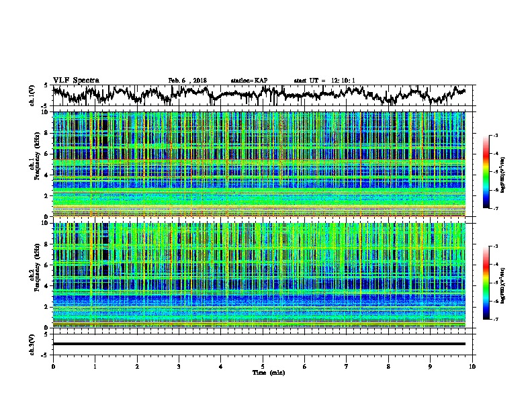Click the "4" tick on the time axis
532x411 pixels.
221,366
